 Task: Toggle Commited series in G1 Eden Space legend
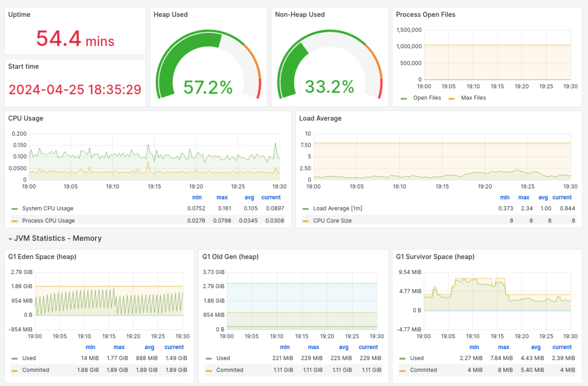(x=35, y=370)
